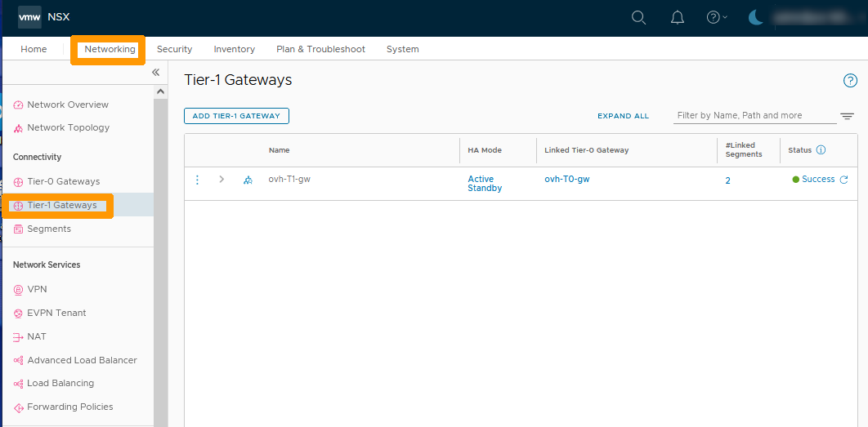Click the Status column info icon
868x427 pixels.
(x=821, y=150)
